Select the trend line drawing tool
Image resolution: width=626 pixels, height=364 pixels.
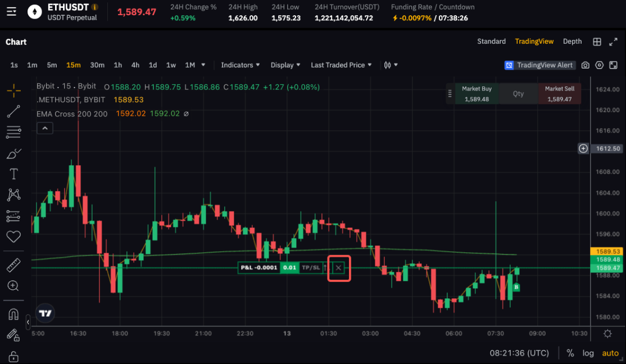pos(13,111)
